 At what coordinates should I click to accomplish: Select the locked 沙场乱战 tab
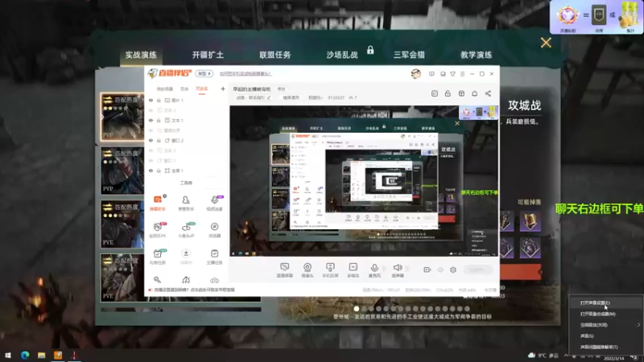coord(342,55)
